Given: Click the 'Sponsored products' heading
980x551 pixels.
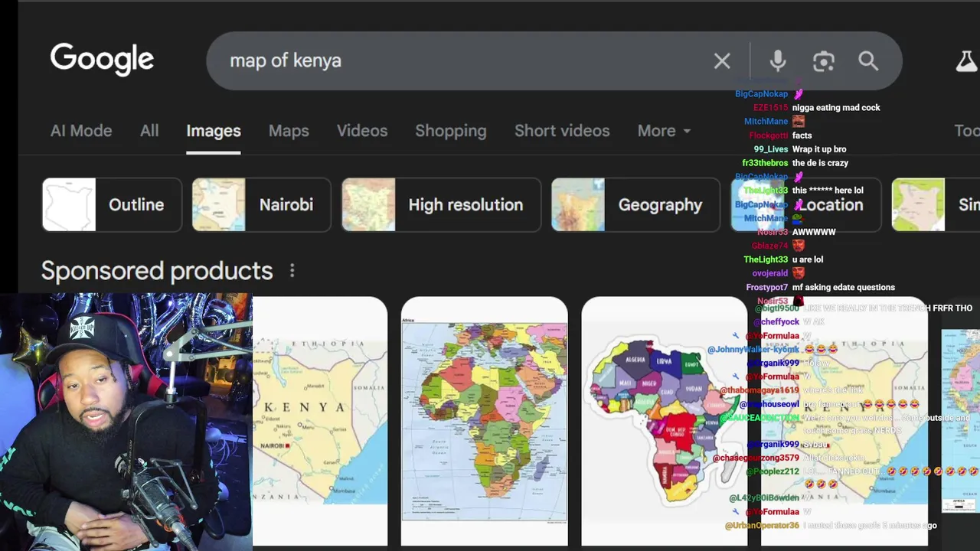Looking at the screenshot, I should tap(157, 271).
